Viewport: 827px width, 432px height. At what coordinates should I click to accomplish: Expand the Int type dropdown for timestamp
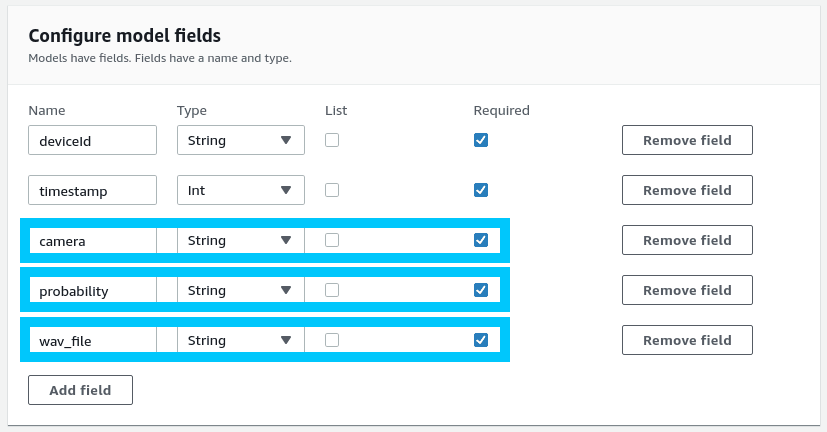[240, 190]
